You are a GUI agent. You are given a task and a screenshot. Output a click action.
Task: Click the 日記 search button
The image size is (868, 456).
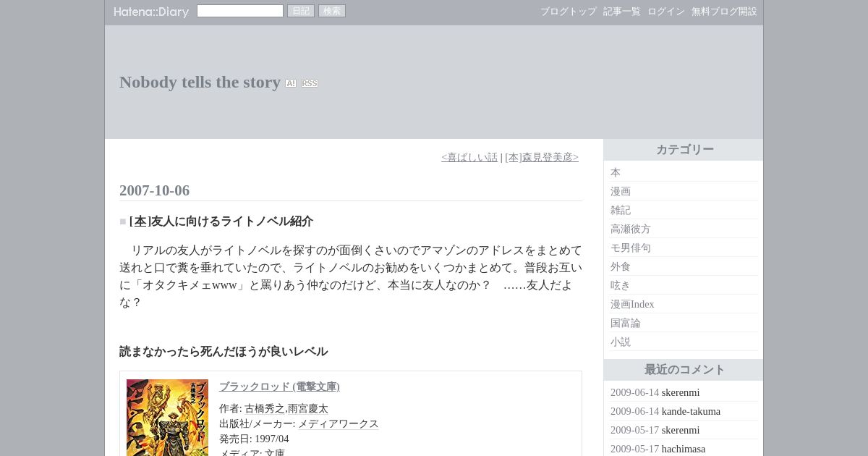(301, 11)
